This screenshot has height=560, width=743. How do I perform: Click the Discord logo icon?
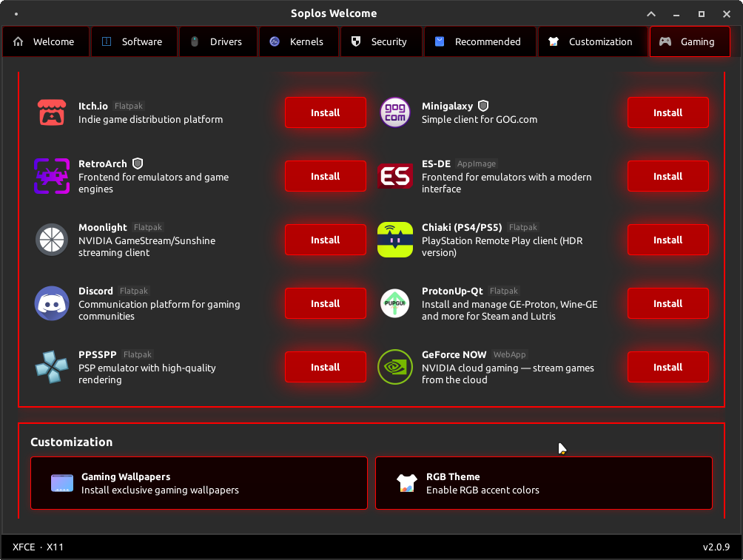click(x=52, y=303)
